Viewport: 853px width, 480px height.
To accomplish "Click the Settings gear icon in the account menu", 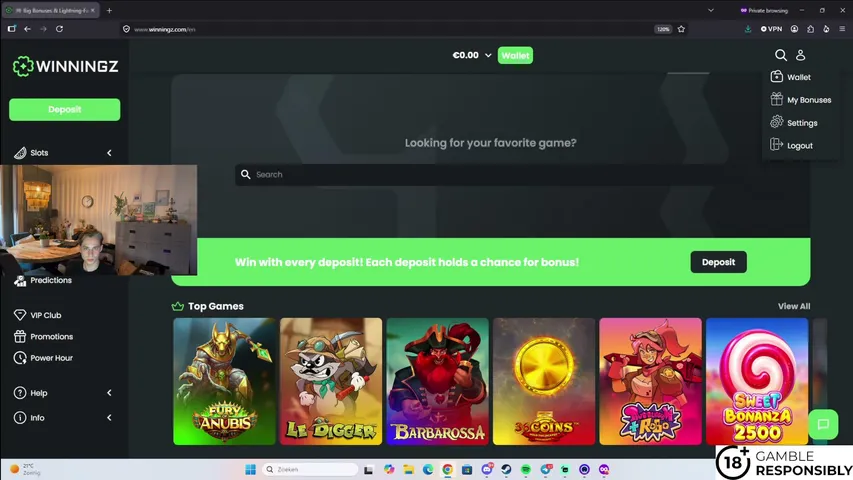I will 776,122.
